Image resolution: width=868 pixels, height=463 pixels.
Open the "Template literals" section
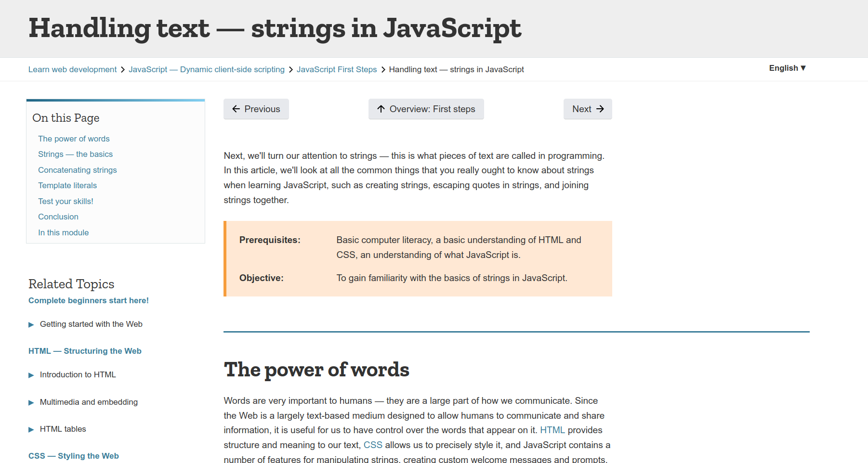(x=67, y=185)
